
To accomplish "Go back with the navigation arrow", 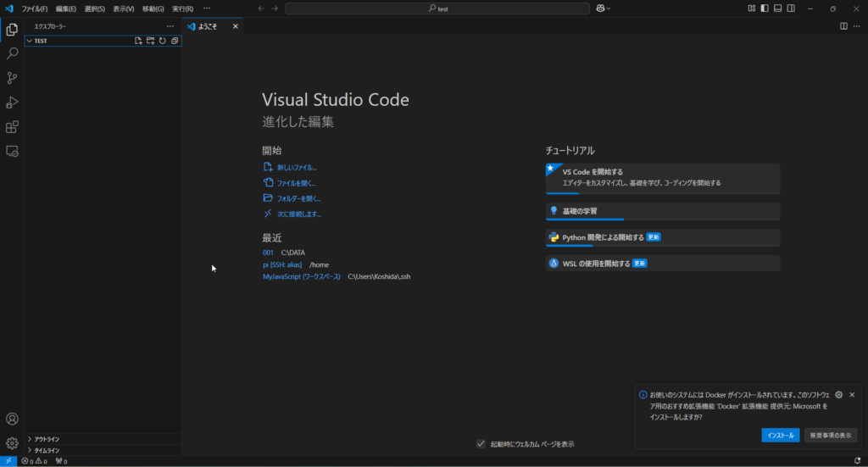I will tap(261, 8).
